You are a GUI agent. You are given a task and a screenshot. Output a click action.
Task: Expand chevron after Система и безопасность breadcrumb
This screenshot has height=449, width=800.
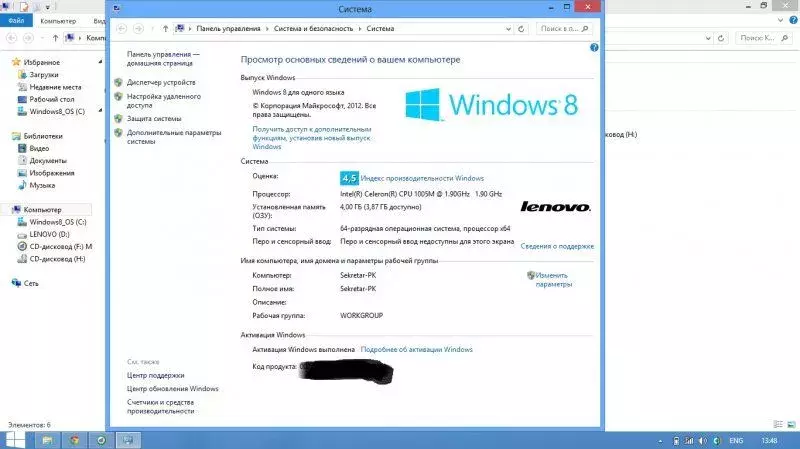pos(360,29)
